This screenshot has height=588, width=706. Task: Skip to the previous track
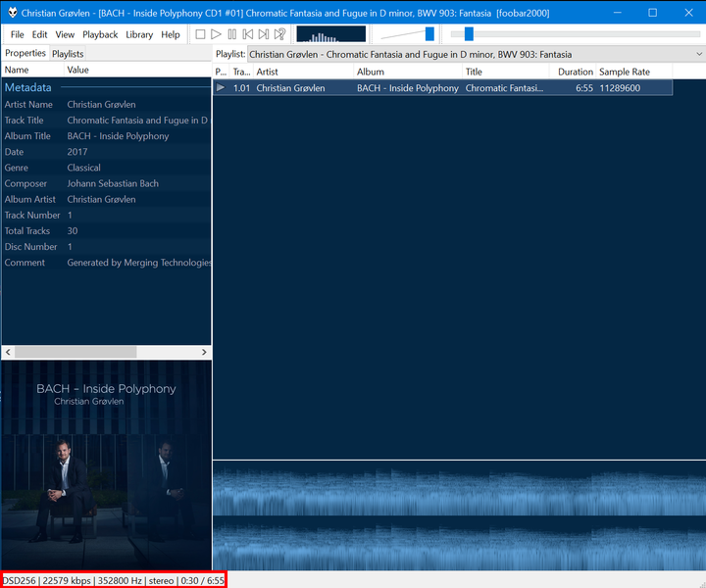[248, 34]
